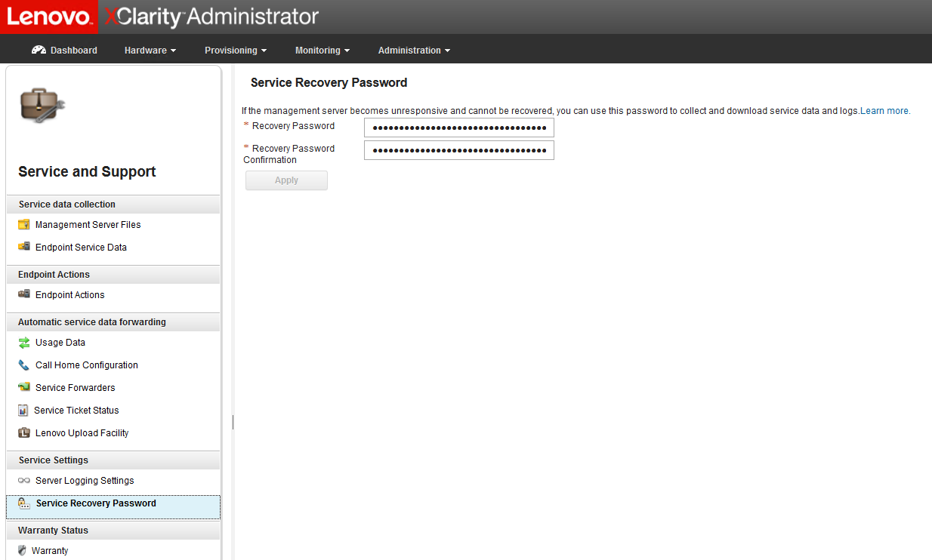
Task: Click the Management Server Files icon
Action: point(23,224)
